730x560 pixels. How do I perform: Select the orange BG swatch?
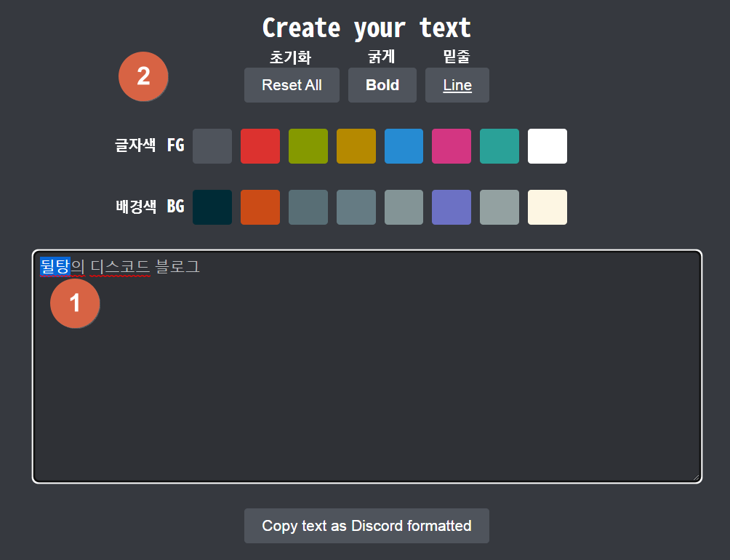260,207
